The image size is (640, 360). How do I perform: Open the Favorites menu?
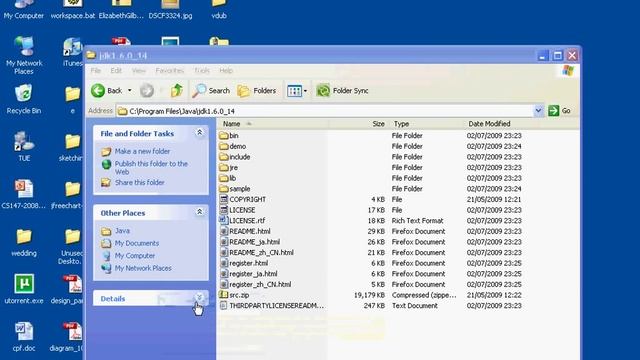point(170,71)
